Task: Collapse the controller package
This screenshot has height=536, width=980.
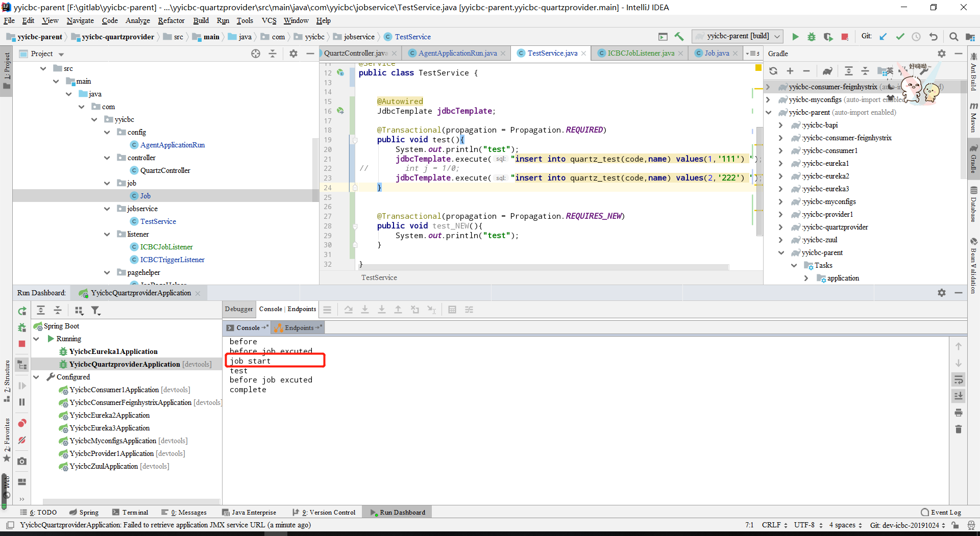Action: (107, 158)
